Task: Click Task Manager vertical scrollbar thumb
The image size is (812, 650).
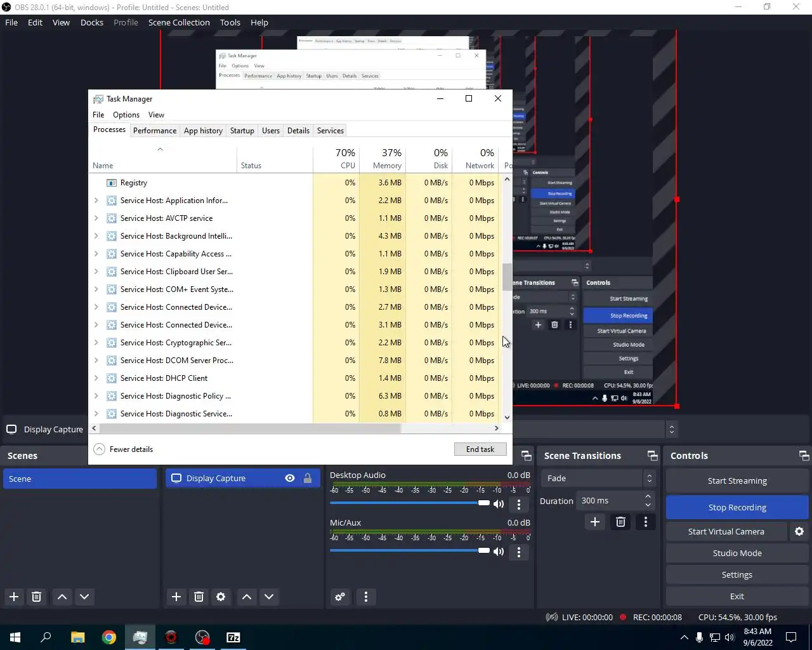Action: tap(507, 277)
